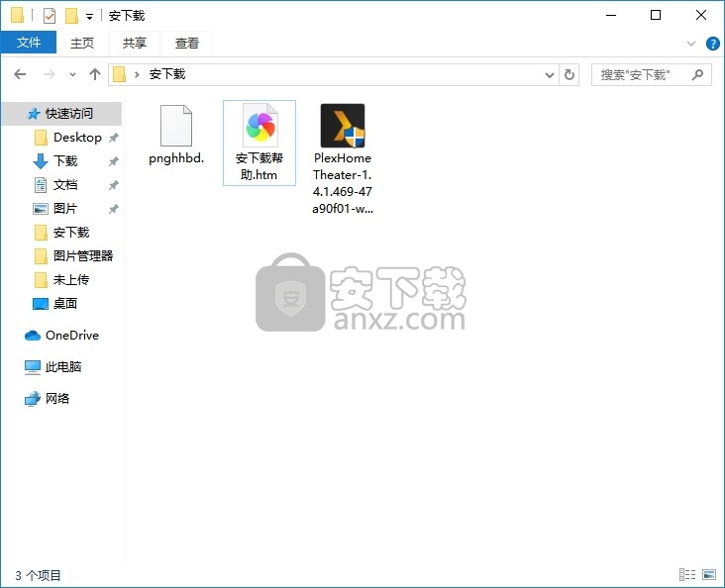This screenshot has height=588, width=725.
Task: Switch to the 共享 ribbon tab
Action: click(135, 43)
